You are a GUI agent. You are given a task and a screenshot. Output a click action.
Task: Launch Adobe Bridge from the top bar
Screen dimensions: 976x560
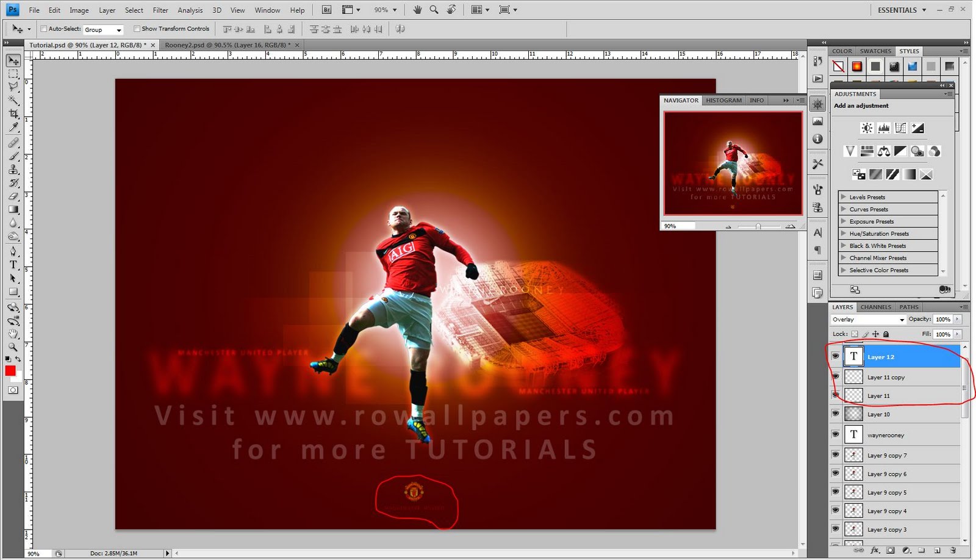326,10
